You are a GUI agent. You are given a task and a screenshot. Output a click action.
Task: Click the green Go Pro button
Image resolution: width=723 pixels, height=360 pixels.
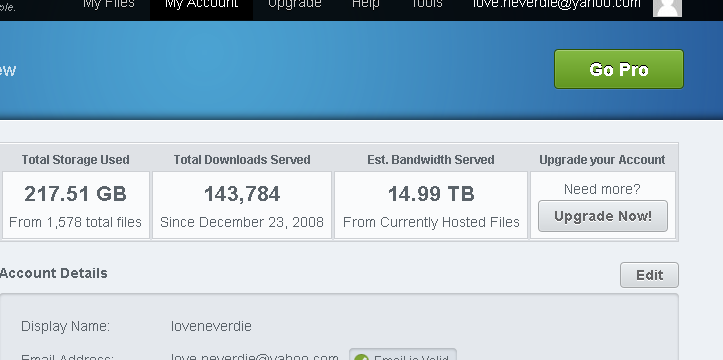(x=619, y=69)
